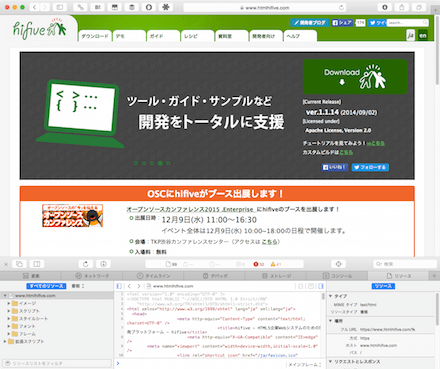Click the 開発者ブログ button

pyautogui.click(x=309, y=23)
